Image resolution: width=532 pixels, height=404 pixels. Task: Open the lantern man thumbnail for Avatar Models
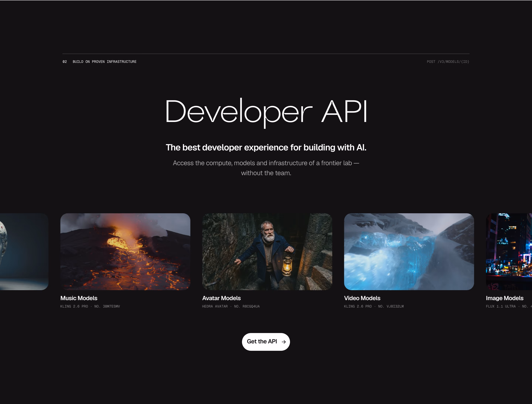[267, 252]
